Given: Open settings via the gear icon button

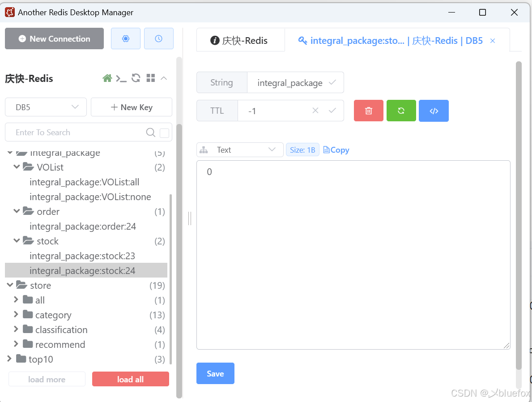Looking at the screenshot, I should (126, 38).
